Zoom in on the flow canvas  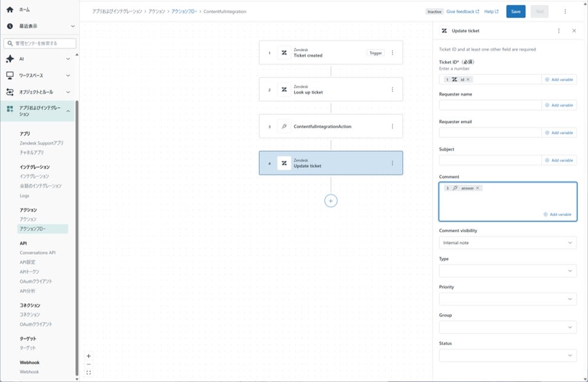point(89,356)
